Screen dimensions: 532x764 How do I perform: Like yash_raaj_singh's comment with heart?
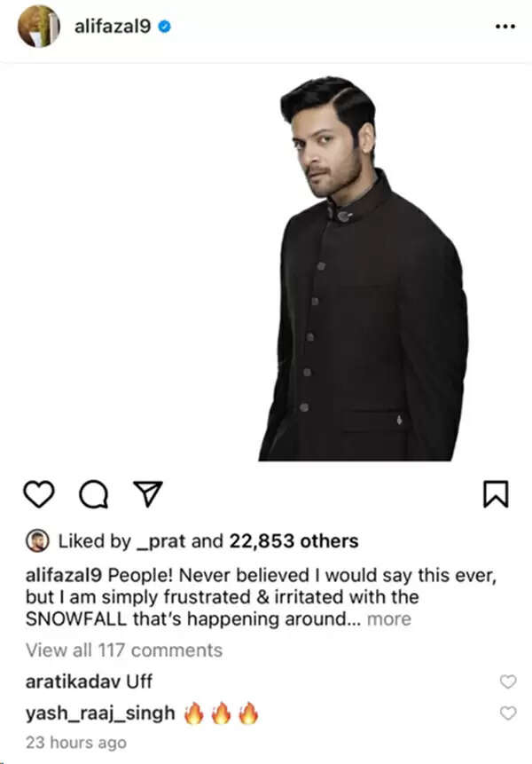(x=508, y=713)
